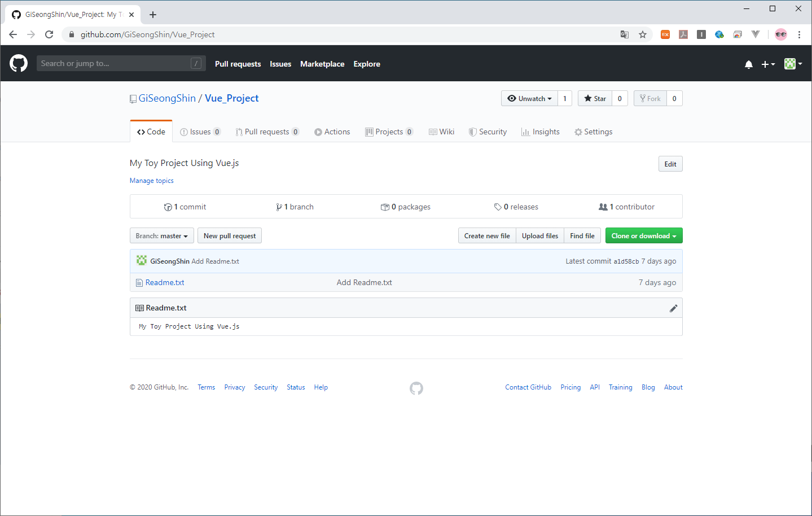View the 1 contributor page
The width and height of the screenshot is (812, 516).
tap(627, 207)
